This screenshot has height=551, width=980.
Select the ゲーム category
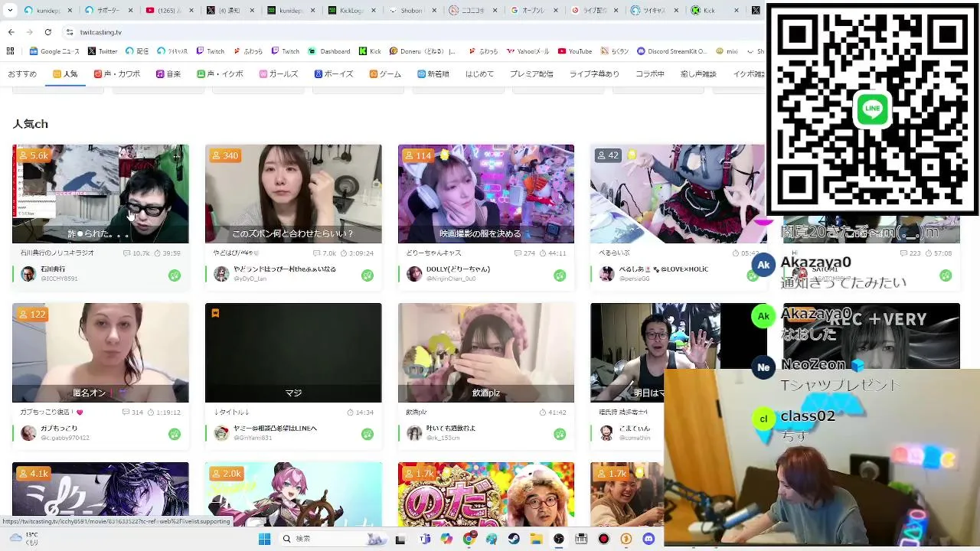click(x=385, y=74)
